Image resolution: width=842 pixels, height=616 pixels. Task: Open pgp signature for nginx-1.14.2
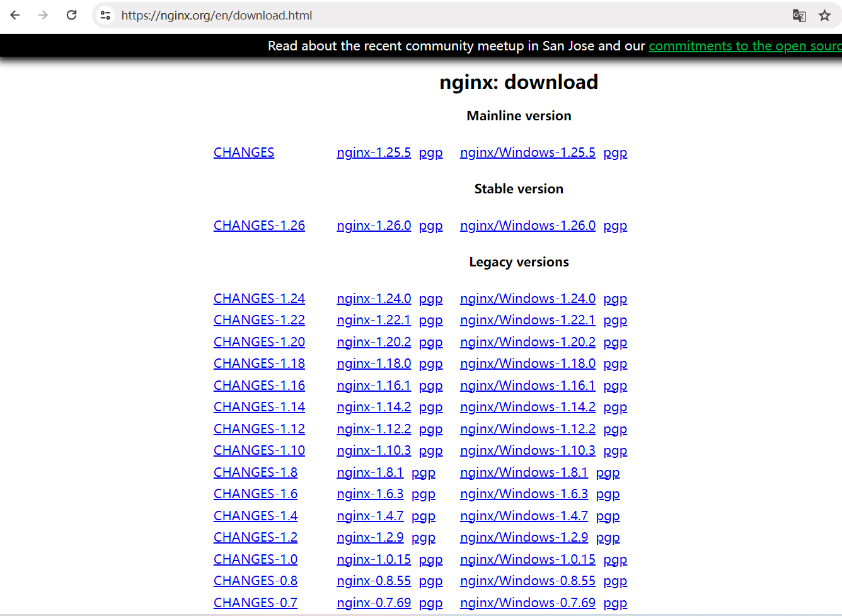[431, 408]
